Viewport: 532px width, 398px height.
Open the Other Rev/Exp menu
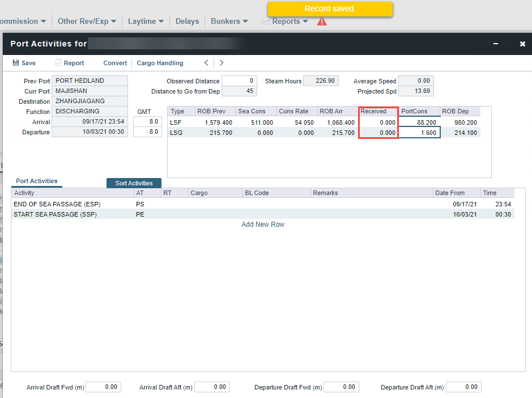(87, 22)
